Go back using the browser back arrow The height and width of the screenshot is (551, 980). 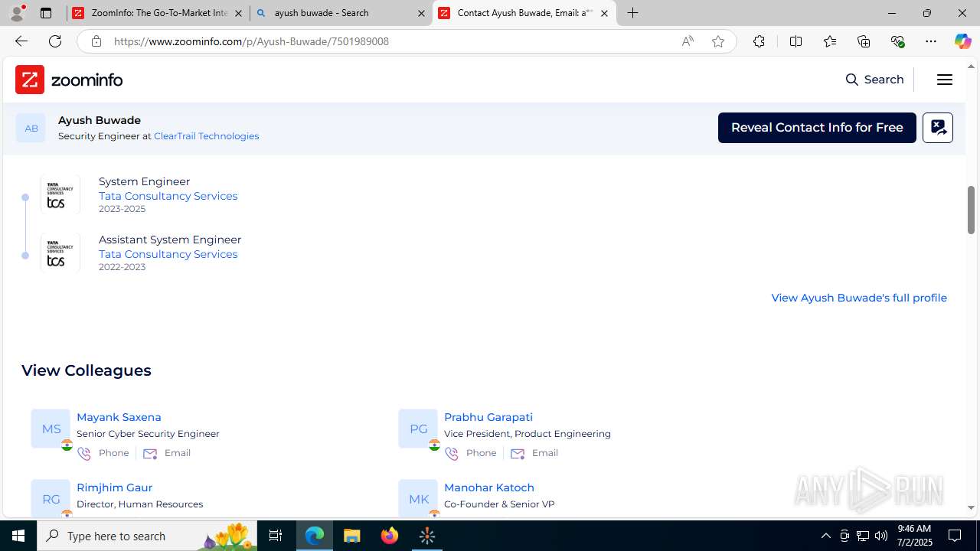(21, 41)
